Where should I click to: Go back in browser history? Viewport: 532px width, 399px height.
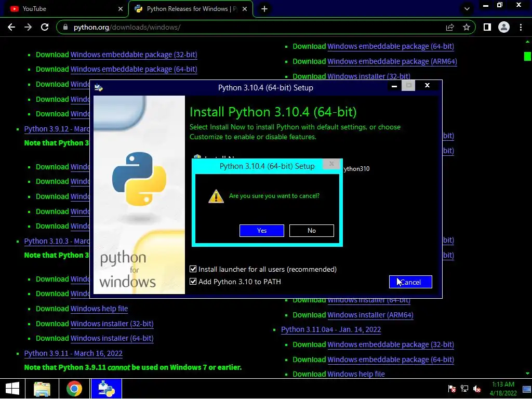[11, 27]
